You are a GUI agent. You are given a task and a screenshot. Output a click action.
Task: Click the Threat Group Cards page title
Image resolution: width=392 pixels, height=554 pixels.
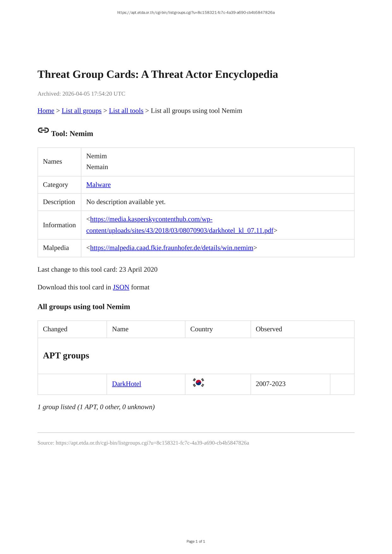click(x=157, y=74)
